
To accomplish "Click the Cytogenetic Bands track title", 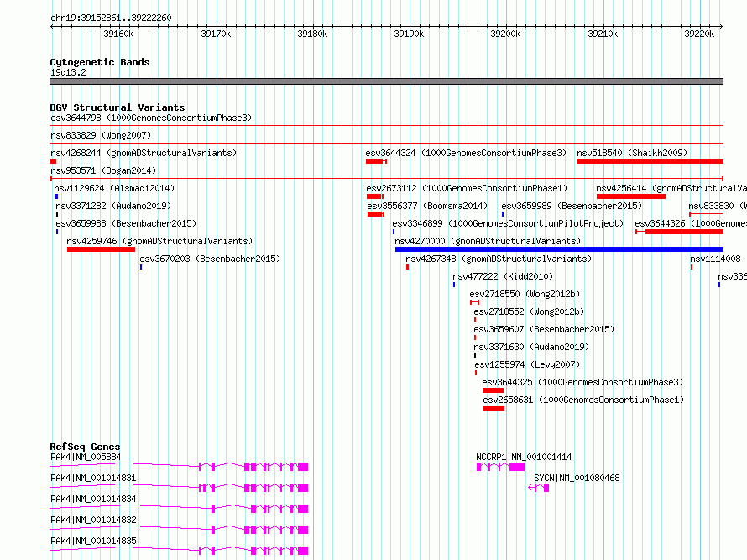I will tap(100, 62).
